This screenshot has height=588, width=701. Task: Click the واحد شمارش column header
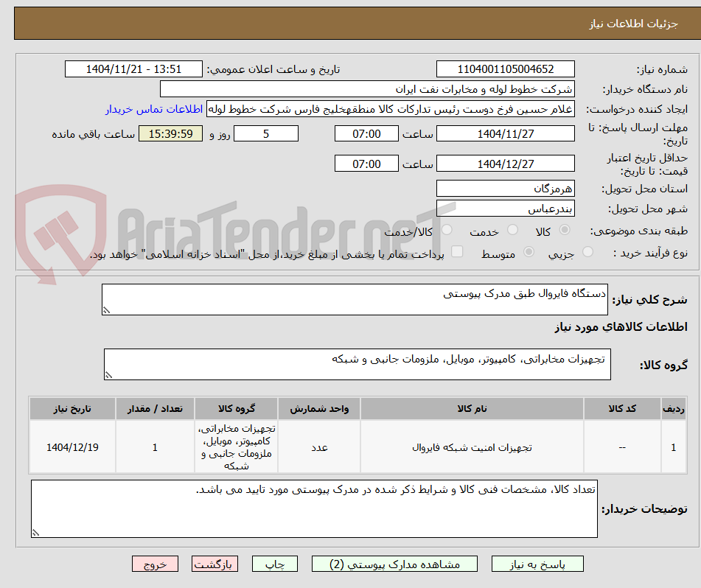[319, 408]
